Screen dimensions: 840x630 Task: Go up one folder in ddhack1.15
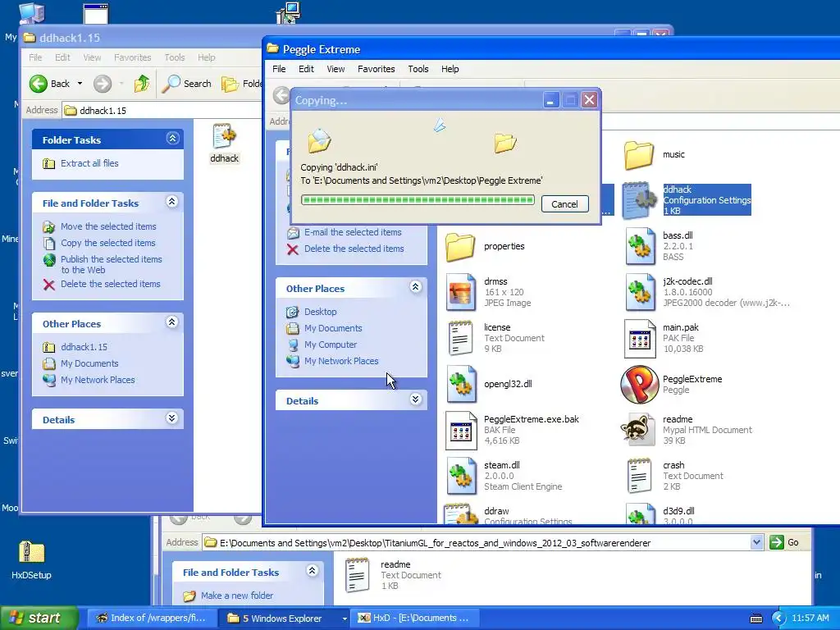coord(141,84)
